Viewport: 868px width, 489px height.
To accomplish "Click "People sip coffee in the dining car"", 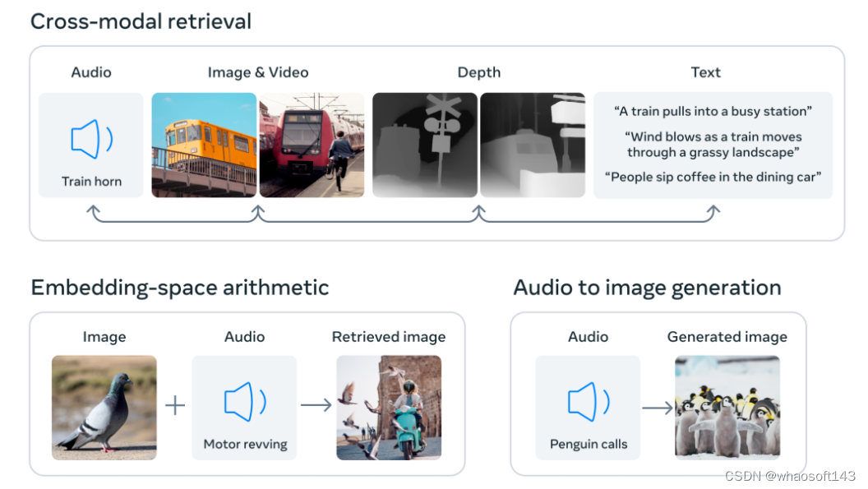I will click(x=713, y=178).
